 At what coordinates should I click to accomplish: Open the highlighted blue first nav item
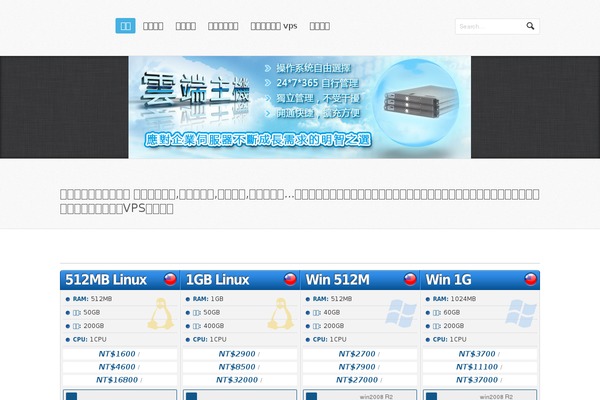126,26
